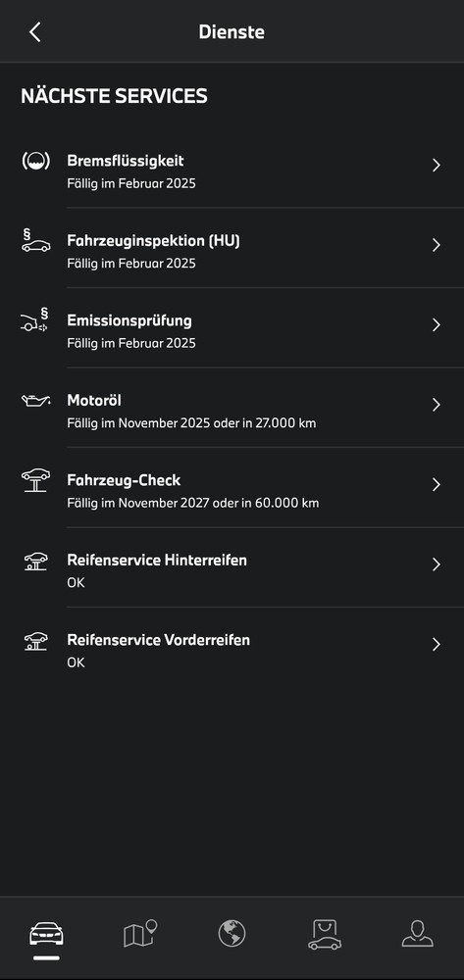The height and width of the screenshot is (980, 464).
Task: Open the globe tab in bottom navigation
Action: point(232,934)
